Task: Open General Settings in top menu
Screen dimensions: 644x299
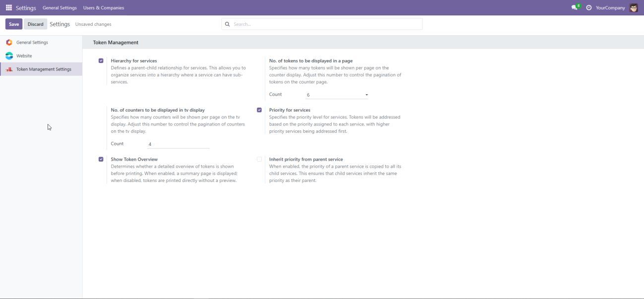Action: [59, 7]
